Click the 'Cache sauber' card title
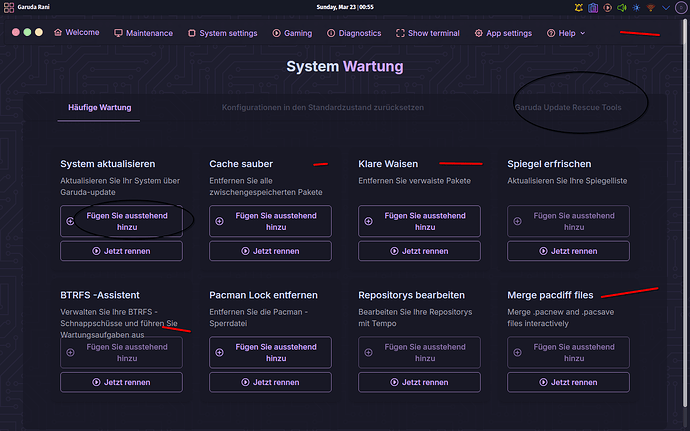Screen dimensions: 690x431 point(241,164)
